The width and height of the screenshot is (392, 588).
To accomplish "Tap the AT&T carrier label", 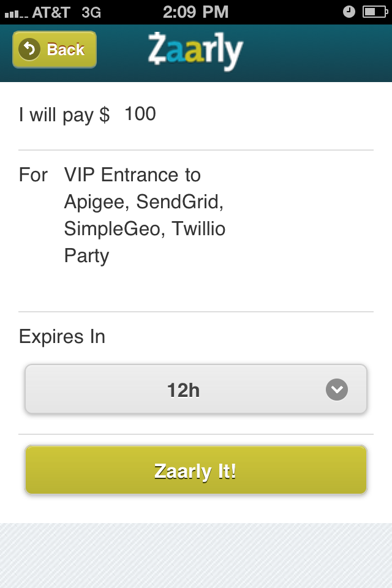I will [x=51, y=12].
